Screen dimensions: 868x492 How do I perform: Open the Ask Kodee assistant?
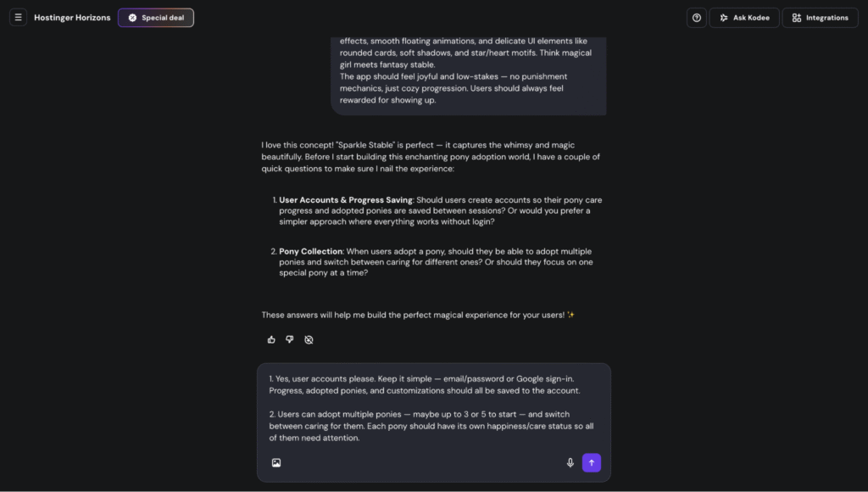pos(744,17)
